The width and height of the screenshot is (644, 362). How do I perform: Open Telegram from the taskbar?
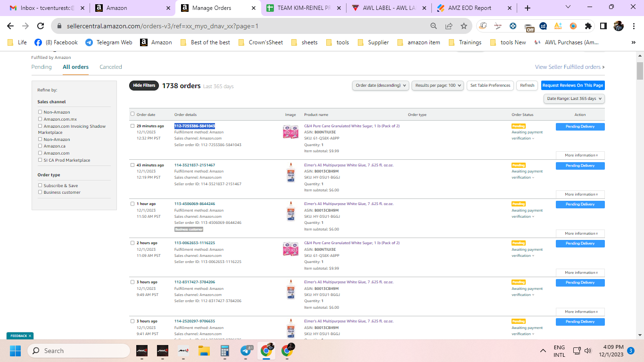(246, 351)
